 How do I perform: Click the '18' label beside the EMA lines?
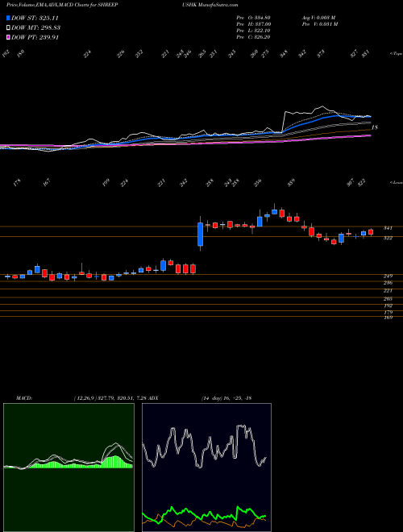pyautogui.click(x=375, y=127)
